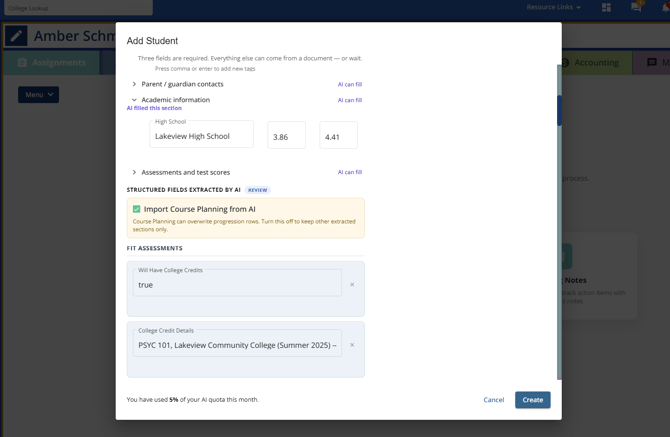Remove the College Credit Details field
Viewport: 670px width, 437px height.
click(x=352, y=345)
